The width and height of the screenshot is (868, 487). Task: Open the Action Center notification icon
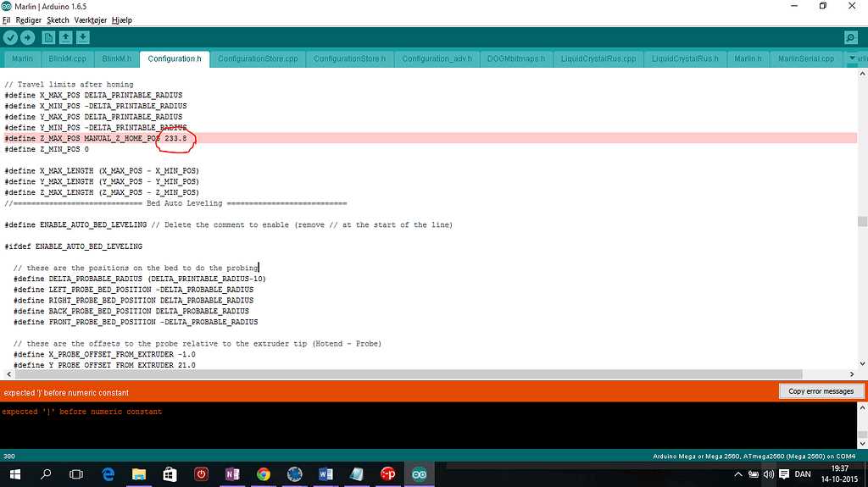784,474
